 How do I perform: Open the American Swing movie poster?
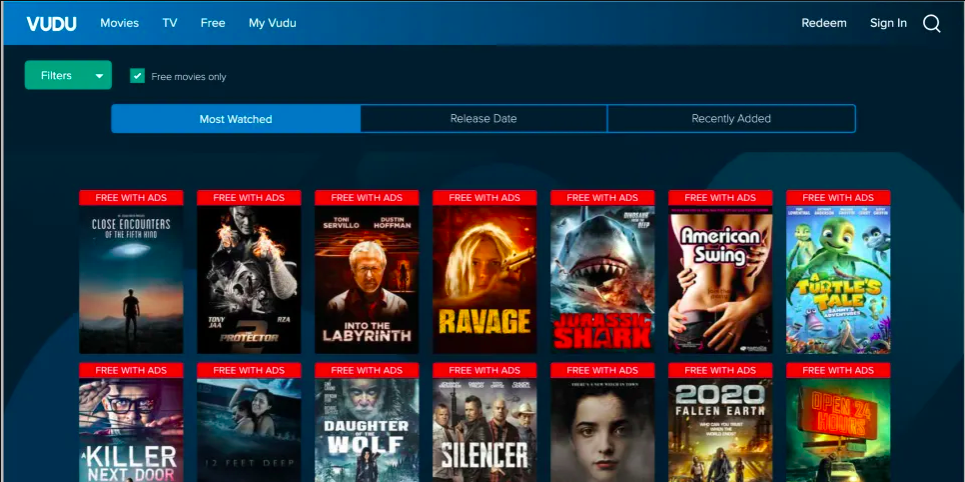click(x=720, y=279)
